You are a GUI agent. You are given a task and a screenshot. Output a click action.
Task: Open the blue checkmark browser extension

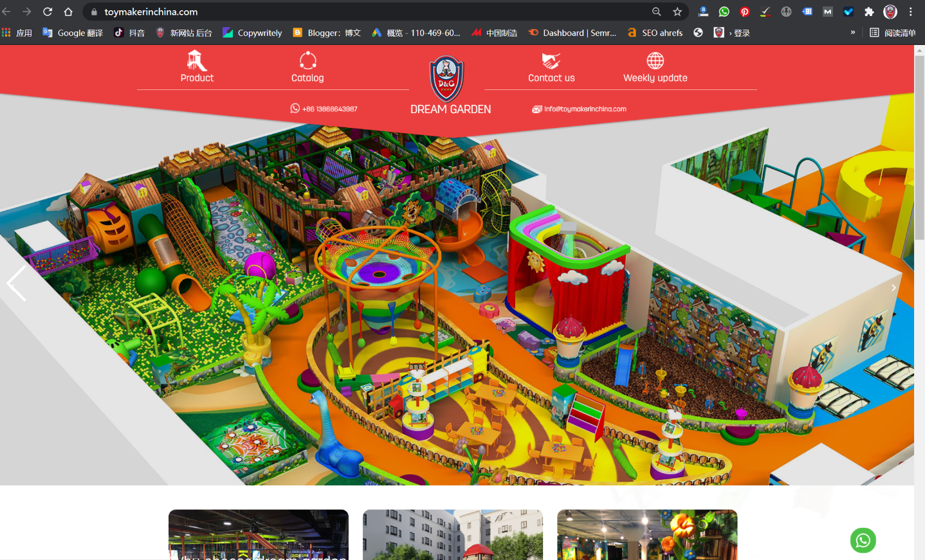pyautogui.click(x=848, y=12)
